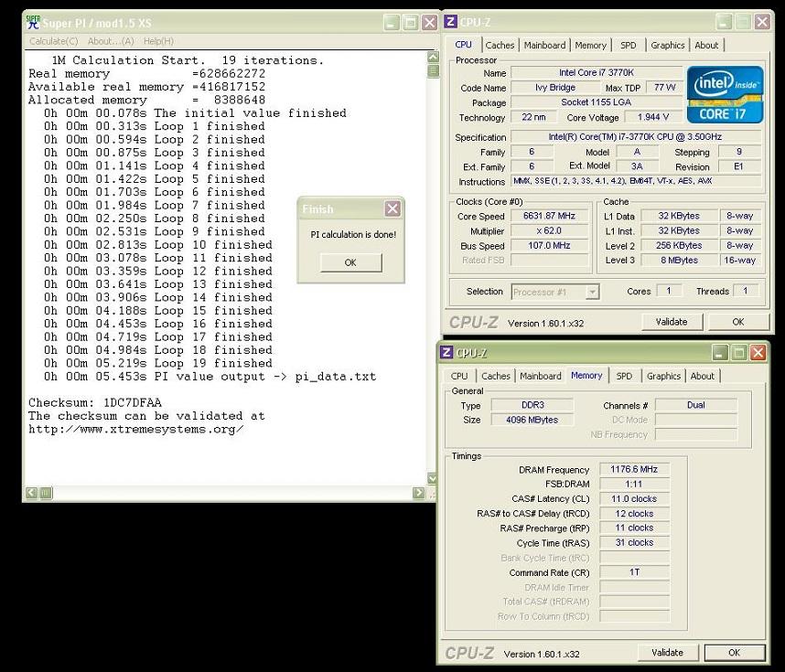Image resolution: width=785 pixels, height=672 pixels.
Task: Open the Calculate(C) menu in Super PI
Action: coord(54,41)
